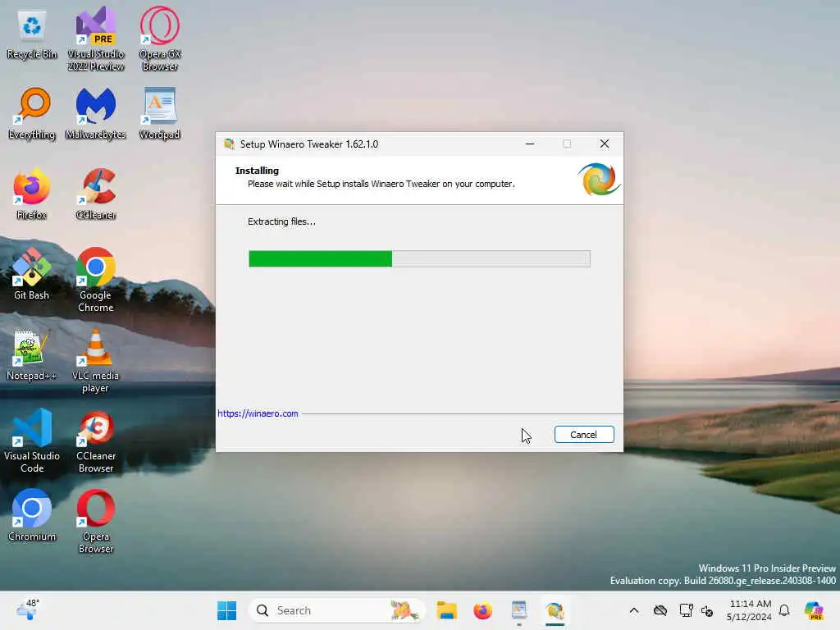
Task: Select the Opera GX Browser shortcut
Action: point(160,39)
